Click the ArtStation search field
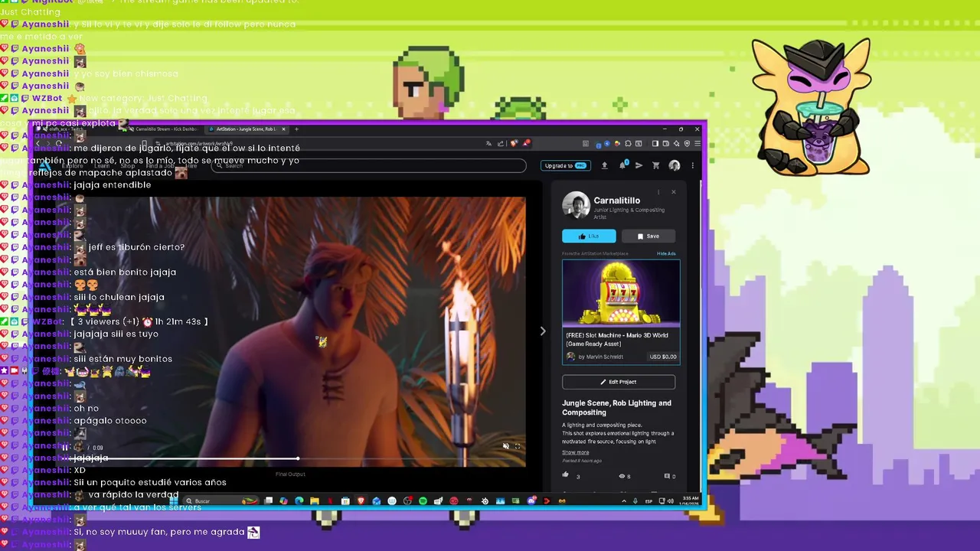Image resolution: width=980 pixels, height=551 pixels. (x=369, y=165)
